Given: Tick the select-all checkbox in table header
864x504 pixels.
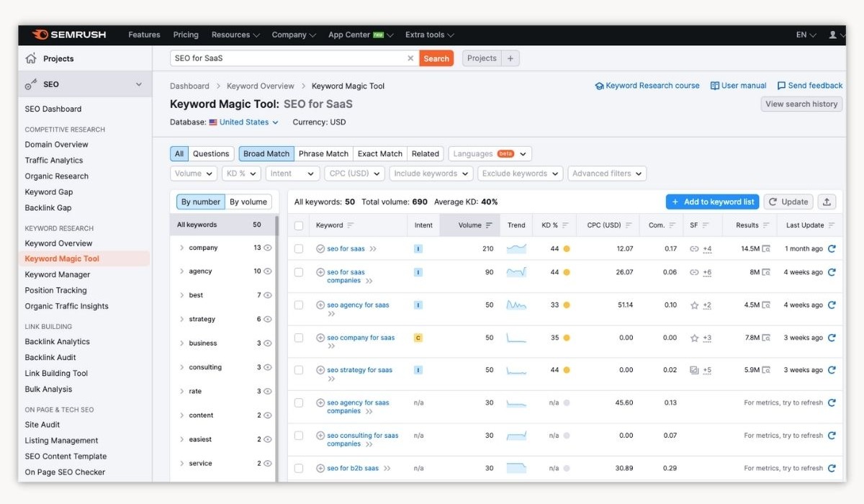Looking at the screenshot, I should click(x=299, y=225).
